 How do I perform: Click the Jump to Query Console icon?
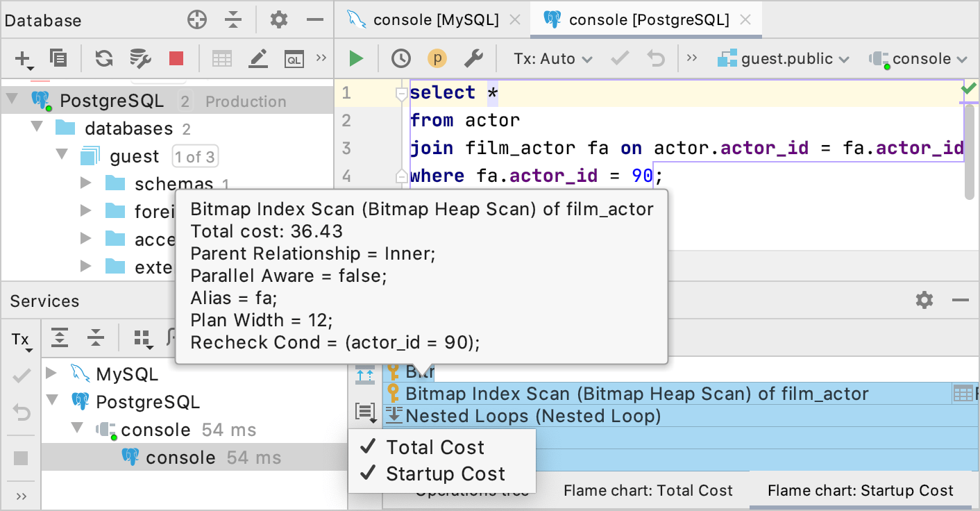click(294, 59)
